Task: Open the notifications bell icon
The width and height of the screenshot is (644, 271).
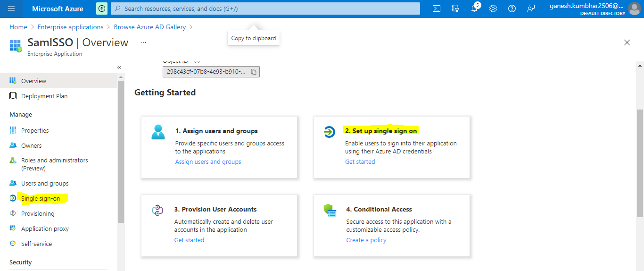Action: (475, 8)
